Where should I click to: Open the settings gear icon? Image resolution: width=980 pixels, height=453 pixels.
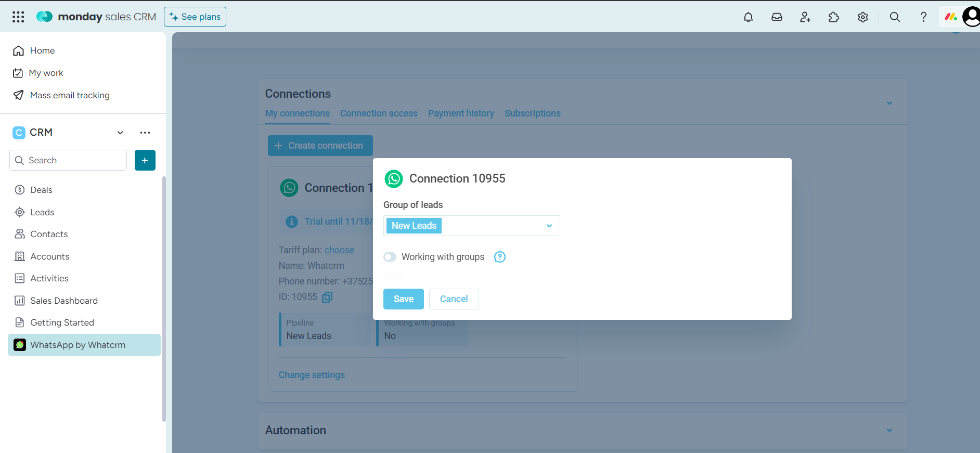862,17
